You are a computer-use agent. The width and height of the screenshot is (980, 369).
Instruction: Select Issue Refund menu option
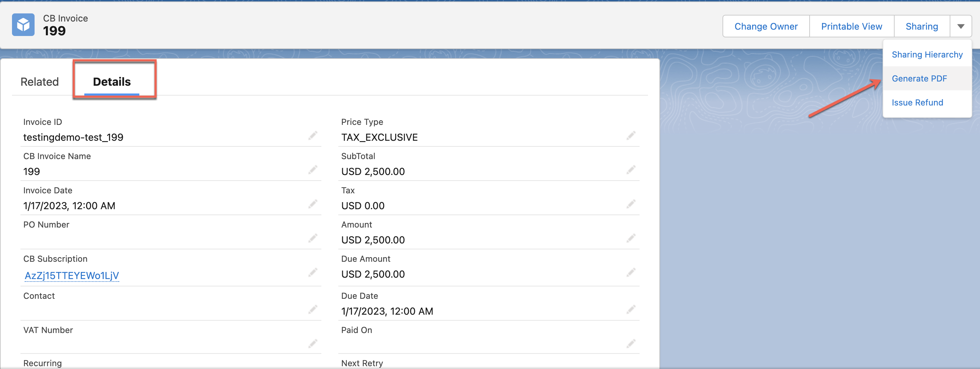(x=917, y=102)
